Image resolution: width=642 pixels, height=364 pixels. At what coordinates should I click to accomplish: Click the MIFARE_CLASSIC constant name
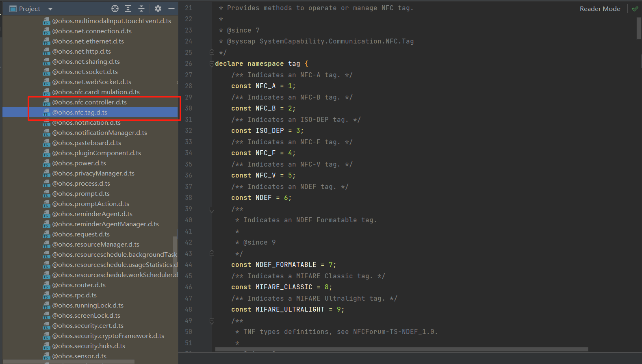[284, 287]
